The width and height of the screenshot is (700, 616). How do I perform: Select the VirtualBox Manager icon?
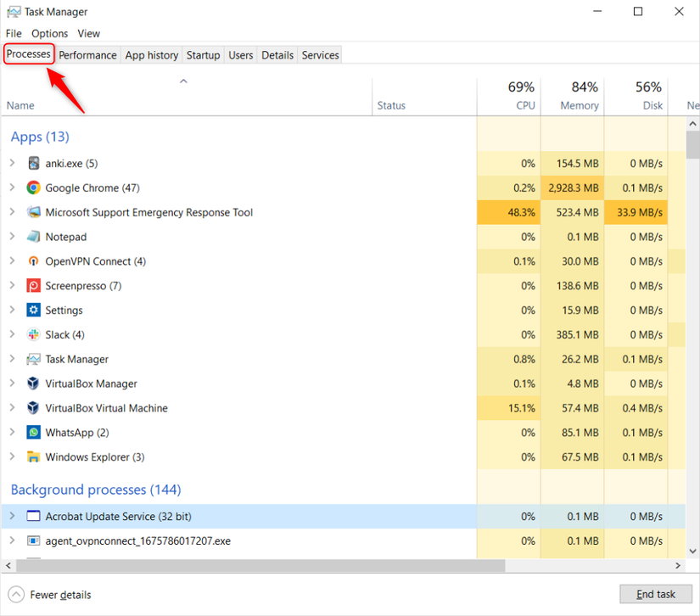(32, 384)
